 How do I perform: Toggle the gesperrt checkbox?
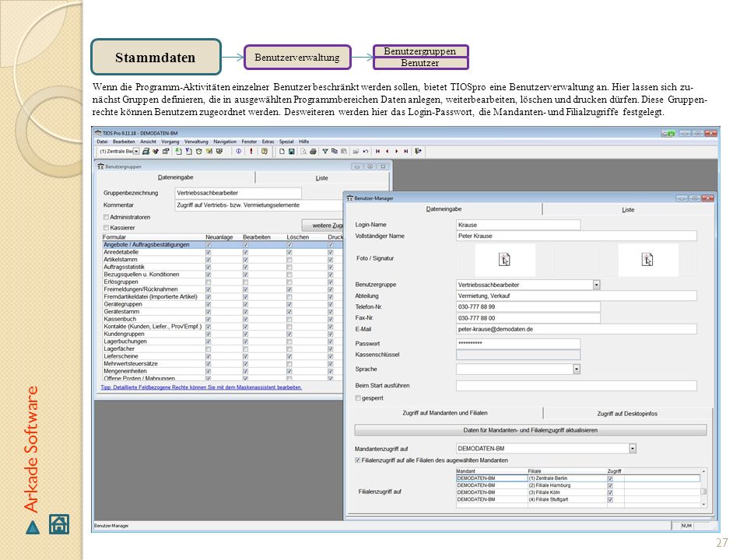click(358, 398)
